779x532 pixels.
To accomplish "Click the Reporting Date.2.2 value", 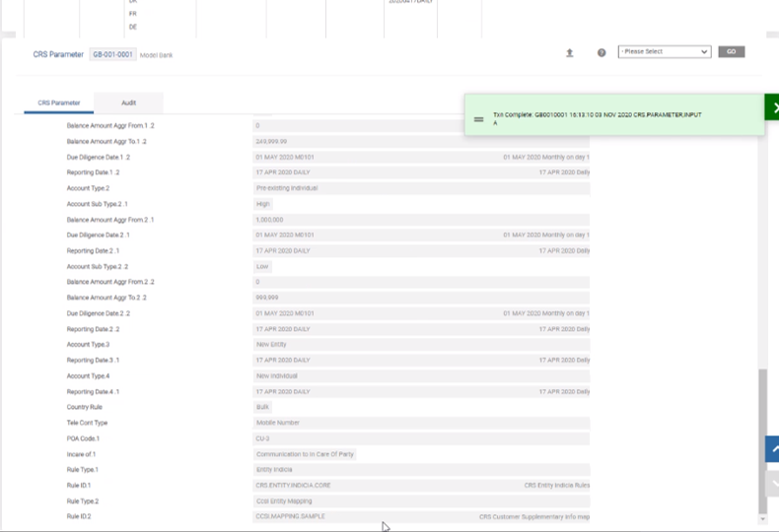I will [421, 329].
